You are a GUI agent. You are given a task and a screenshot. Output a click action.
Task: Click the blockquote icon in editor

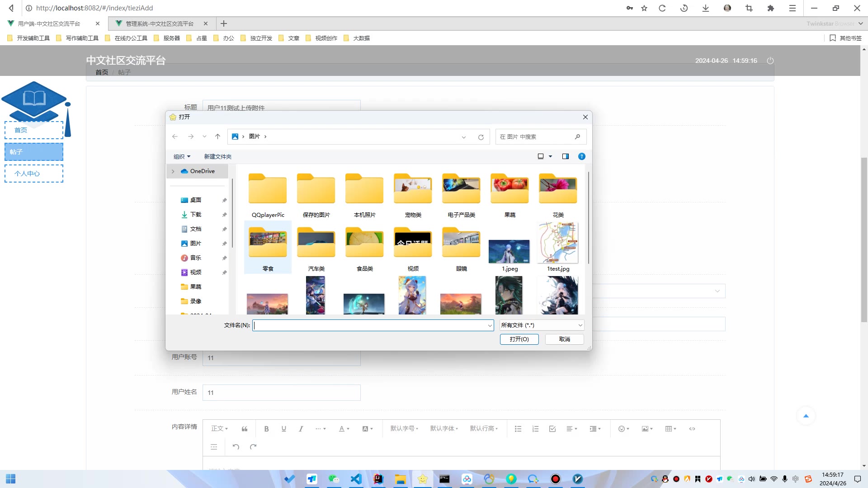pyautogui.click(x=245, y=429)
